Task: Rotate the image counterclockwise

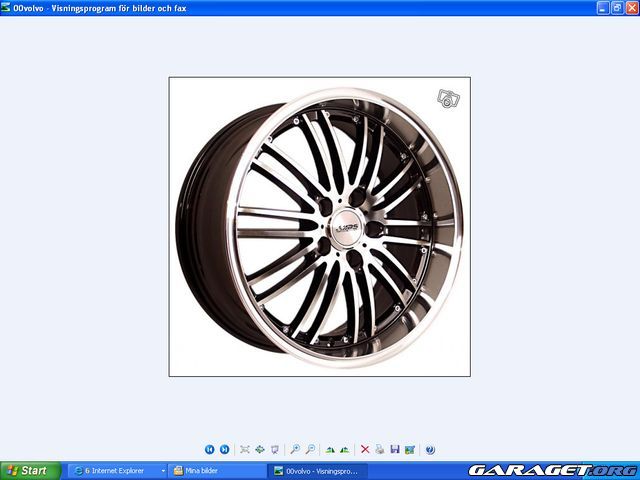Action: (x=345, y=449)
